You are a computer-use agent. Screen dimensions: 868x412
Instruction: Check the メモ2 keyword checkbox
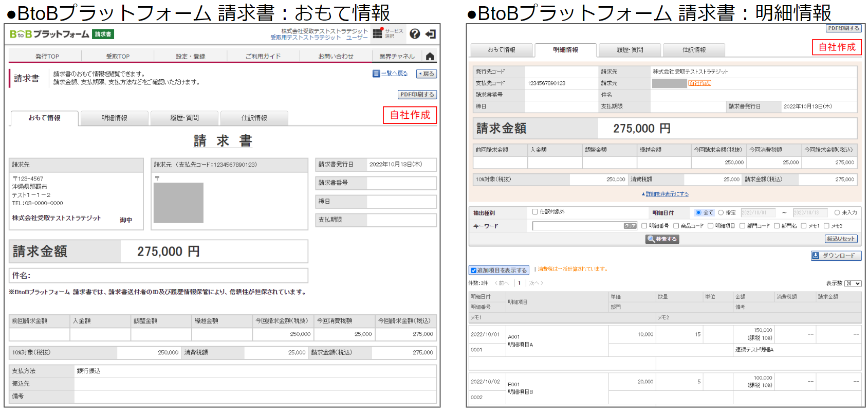826,226
